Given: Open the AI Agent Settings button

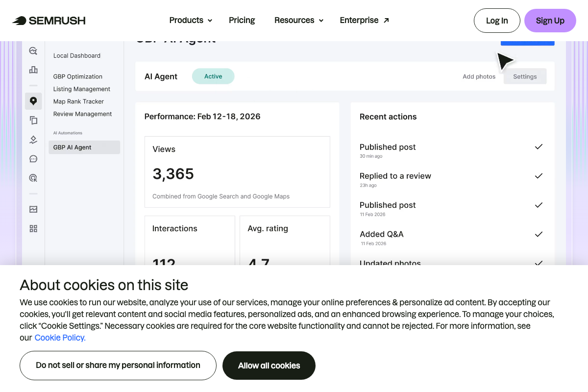Looking at the screenshot, I should (525, 76).
